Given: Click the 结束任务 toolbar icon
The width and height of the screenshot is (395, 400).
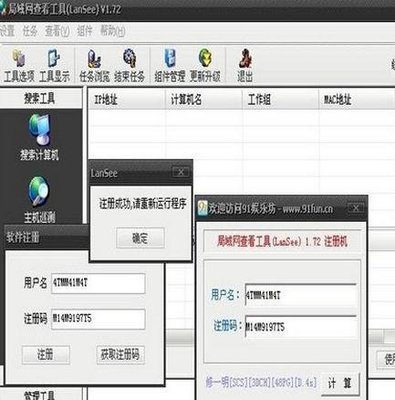Looking at the screenshot, I should pyautogui.click(x=129, y=66).
